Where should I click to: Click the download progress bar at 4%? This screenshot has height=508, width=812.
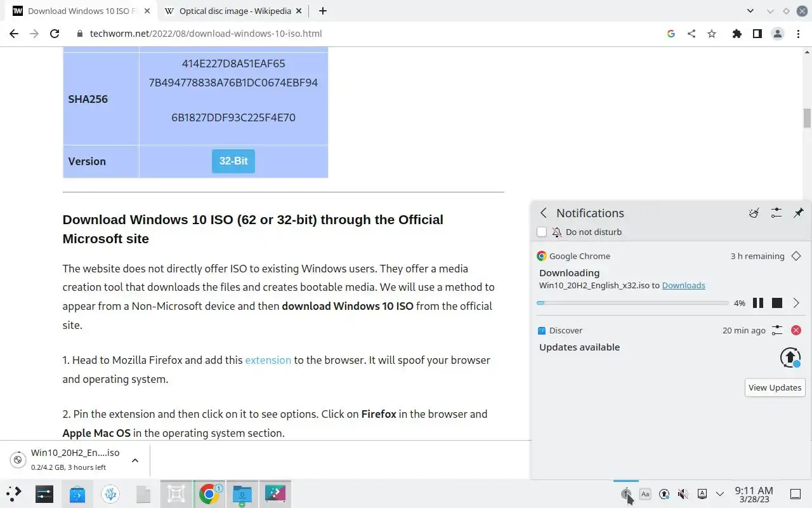click(632, 303)
